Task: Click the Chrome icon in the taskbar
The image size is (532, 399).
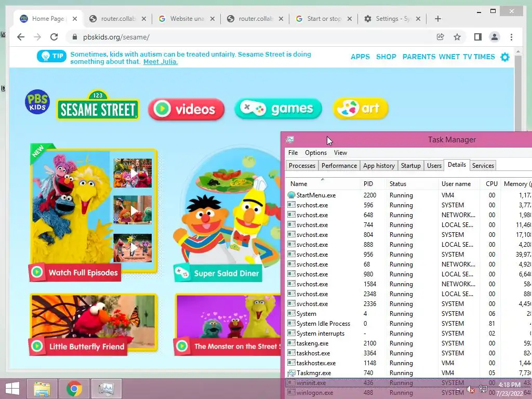Action: 74,389
